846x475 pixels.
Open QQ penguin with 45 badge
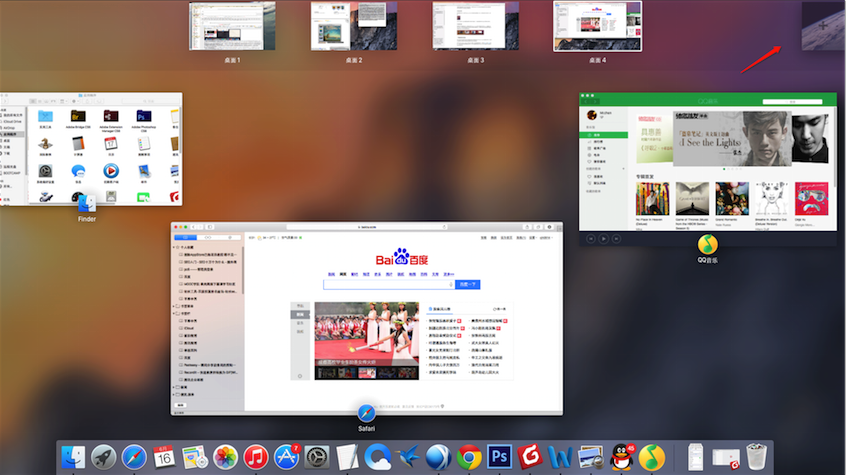coord(622,457)
